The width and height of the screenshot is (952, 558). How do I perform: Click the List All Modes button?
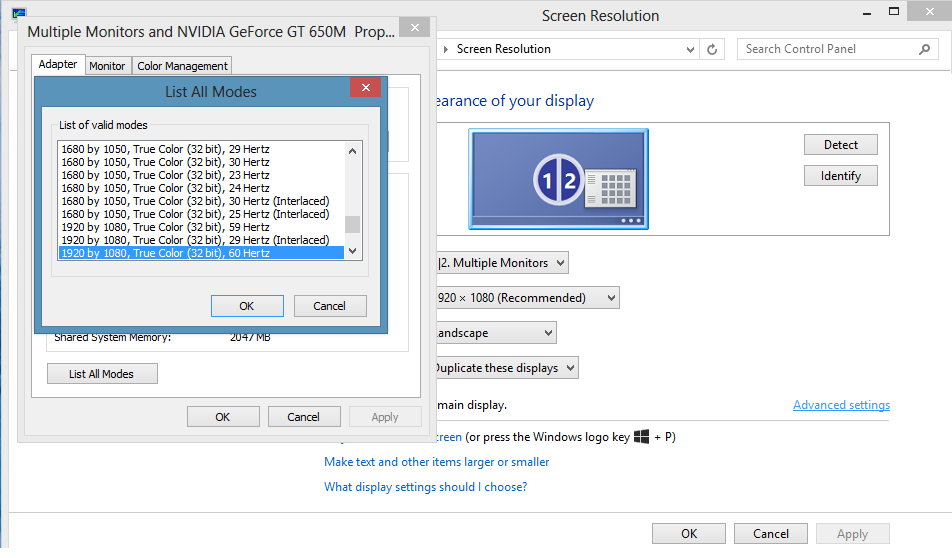click(102, 374)
